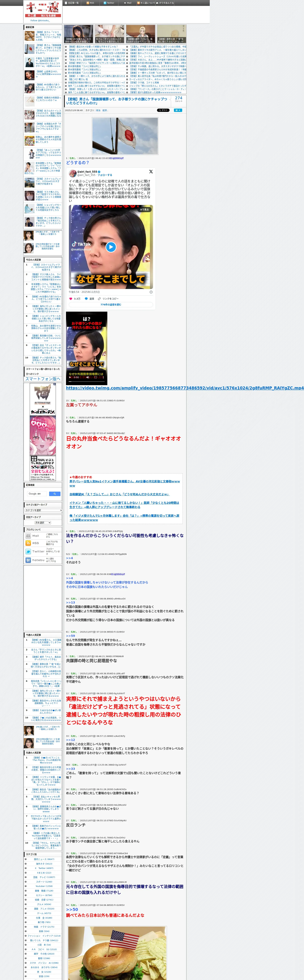
Task: Open the Muv-Luv ガールズガーデン ad banner
Action: pyautogui.click(x=43, y=432)
